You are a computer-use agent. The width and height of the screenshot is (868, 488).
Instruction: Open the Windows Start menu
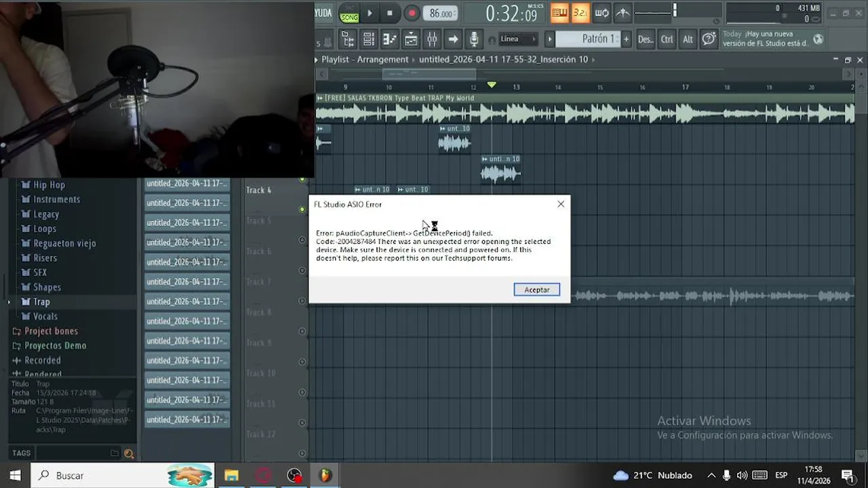tap(15, 475)
